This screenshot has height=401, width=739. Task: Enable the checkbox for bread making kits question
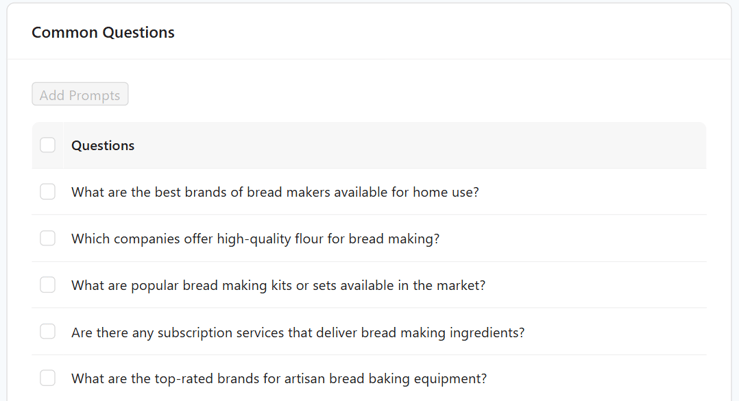(x=48, y=285)
